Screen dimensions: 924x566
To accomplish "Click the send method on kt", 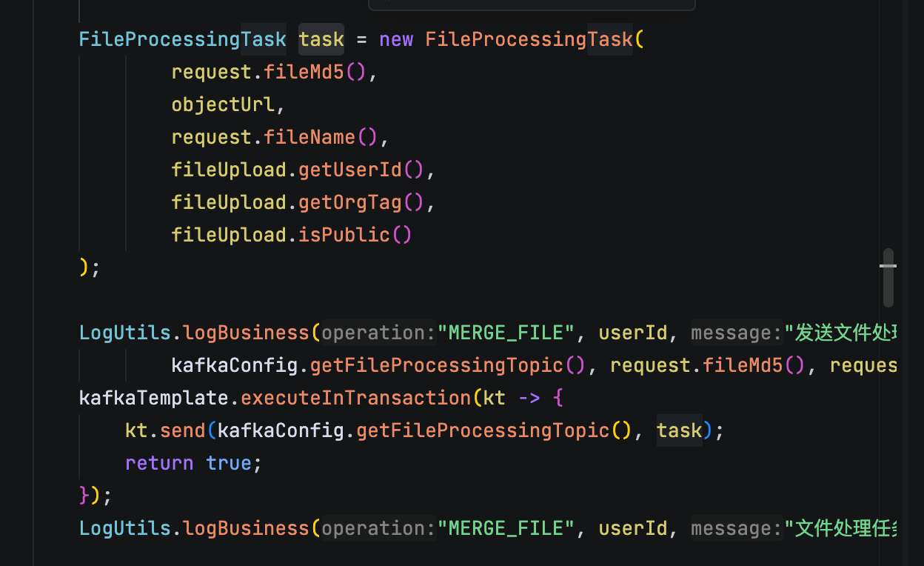I will point(182,430).
